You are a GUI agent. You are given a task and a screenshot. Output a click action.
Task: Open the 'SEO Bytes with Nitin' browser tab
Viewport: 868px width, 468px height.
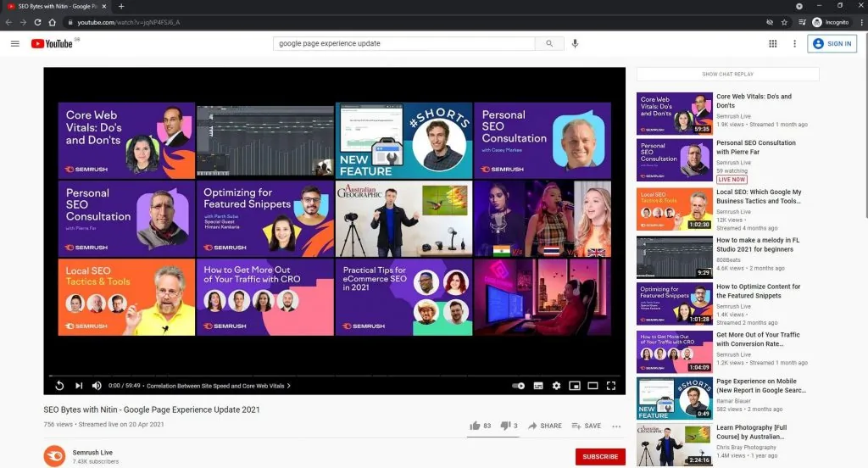(x=57, y=6)
